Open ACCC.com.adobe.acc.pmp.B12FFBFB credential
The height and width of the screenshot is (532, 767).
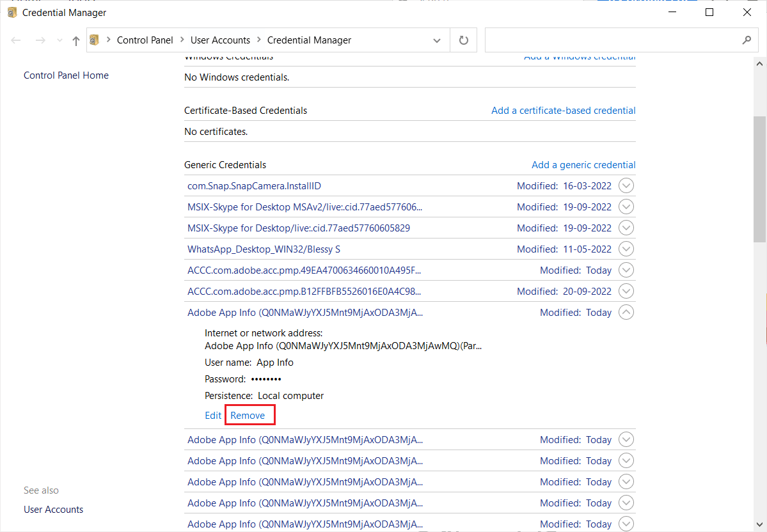(304, 292)
